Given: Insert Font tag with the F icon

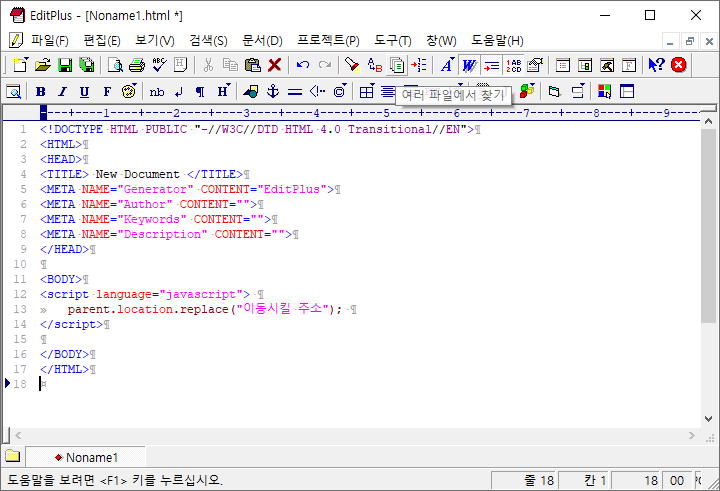Looking at the screenshot, I should [107, 92].
